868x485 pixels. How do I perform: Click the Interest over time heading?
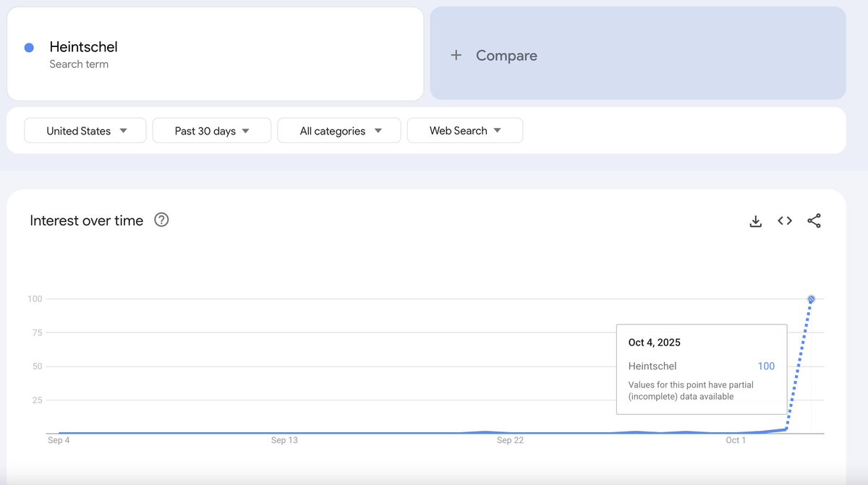click(87, 220)
